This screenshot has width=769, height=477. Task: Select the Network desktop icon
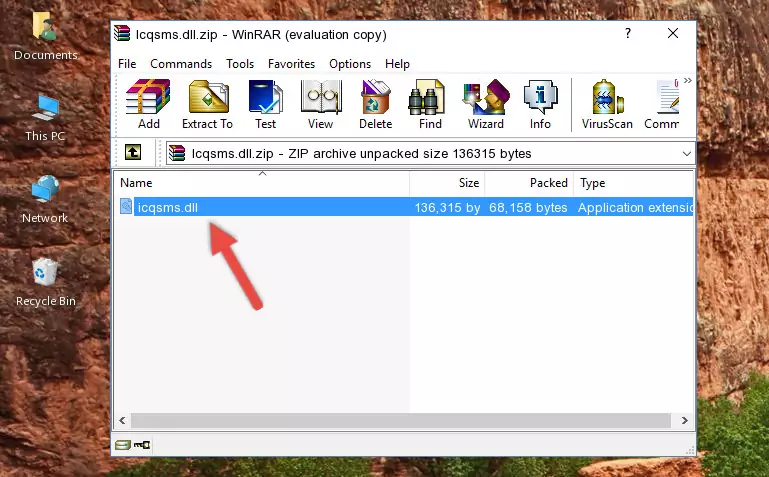point(45,199)
